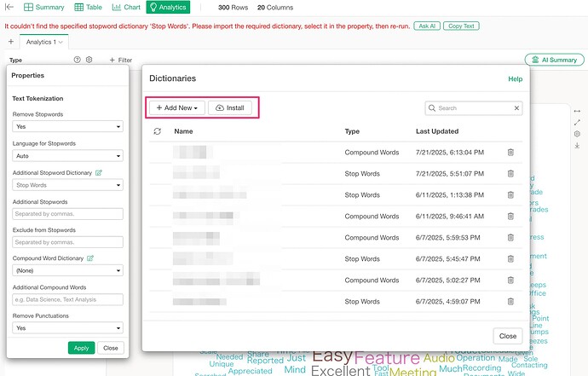Screen dimensions: 588x376
Task: Click the word Meeting in word cloud
Action: coord(412,373)
